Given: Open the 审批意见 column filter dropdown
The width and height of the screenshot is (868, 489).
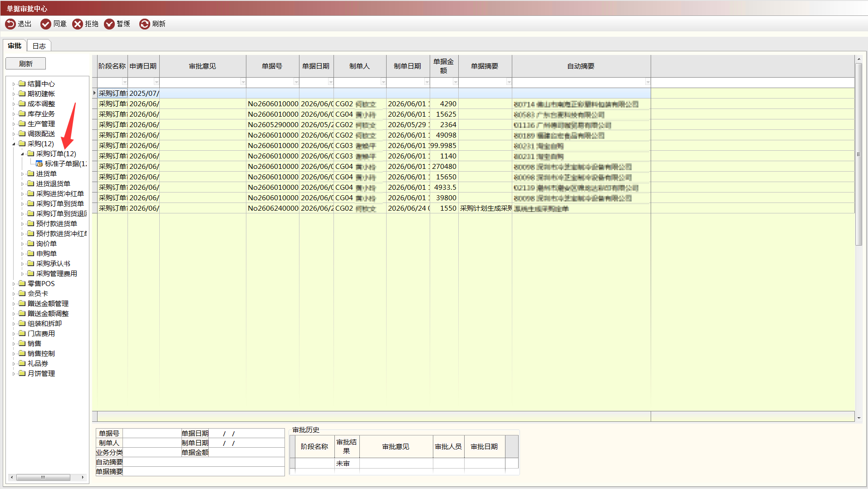Looking at the screenshot, I should pyautogui.click(x=243, y=82).
